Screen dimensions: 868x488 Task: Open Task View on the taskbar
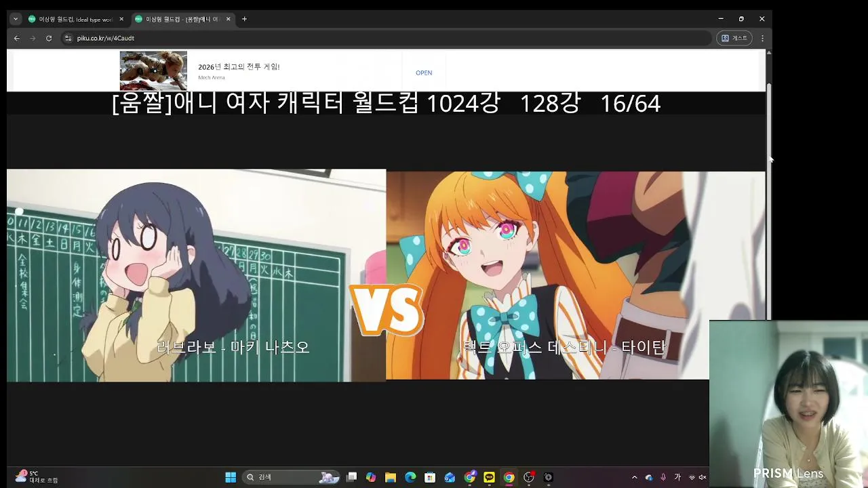[351, 477]
